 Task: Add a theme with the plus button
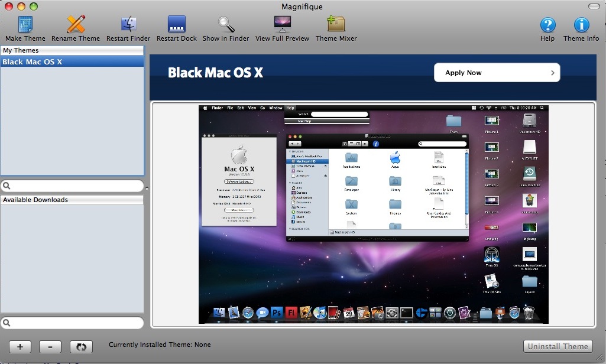tap(20, 347)
